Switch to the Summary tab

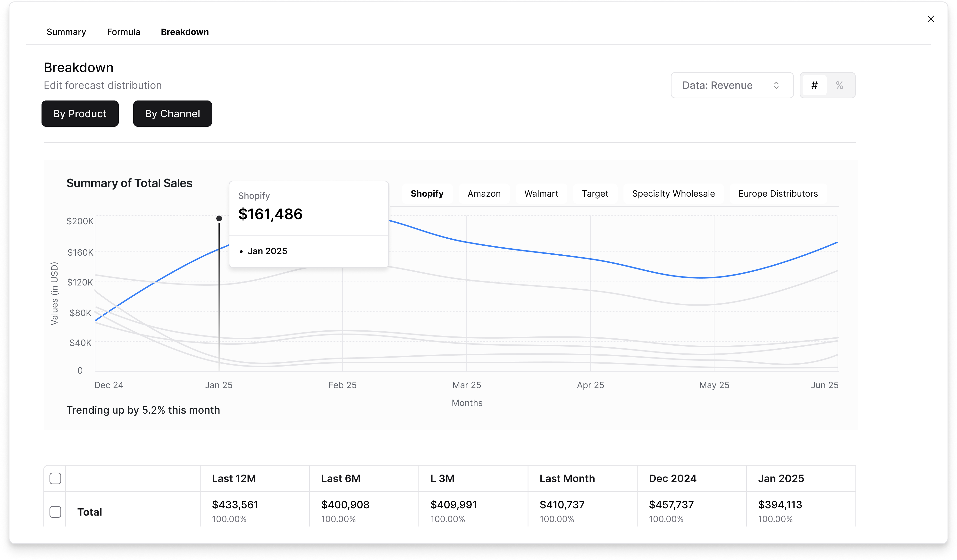coord(66,32)
